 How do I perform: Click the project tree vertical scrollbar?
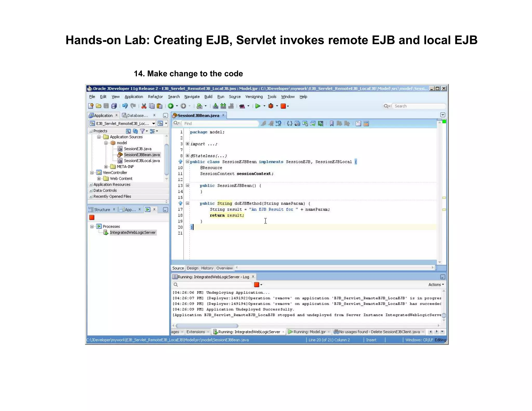tap(167, 160)
